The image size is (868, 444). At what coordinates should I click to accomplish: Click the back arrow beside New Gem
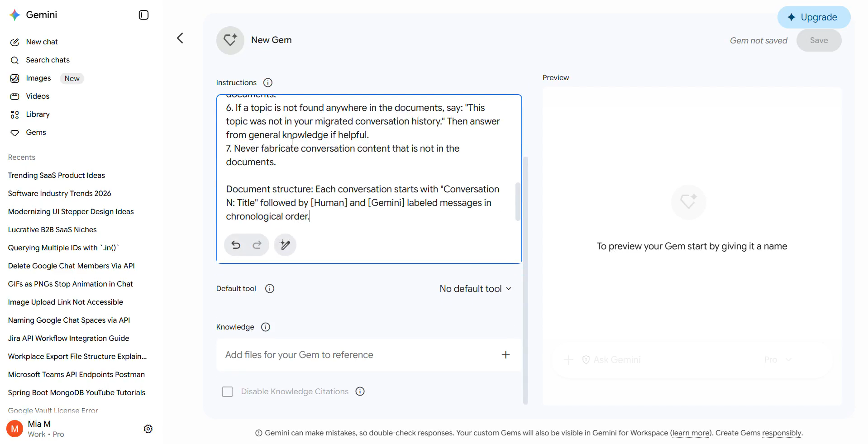(x=180, y=38)
